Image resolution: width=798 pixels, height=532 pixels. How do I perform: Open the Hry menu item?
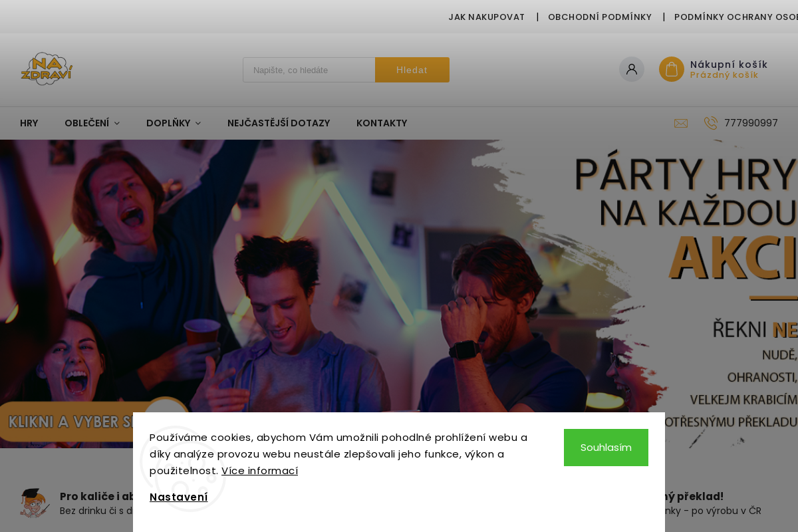29,123
